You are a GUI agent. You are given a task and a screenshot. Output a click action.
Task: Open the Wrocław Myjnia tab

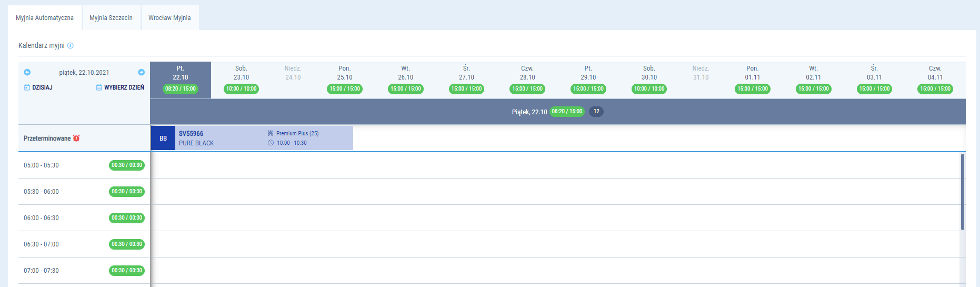coord(169,18)
